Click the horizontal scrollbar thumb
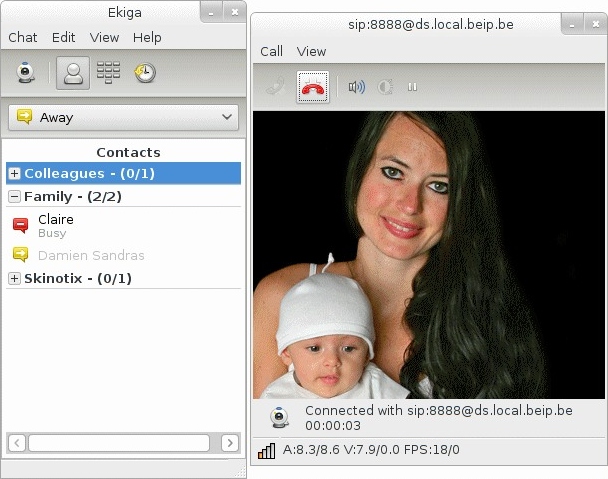This screenshot has width=608, height=479. [119, 443]
